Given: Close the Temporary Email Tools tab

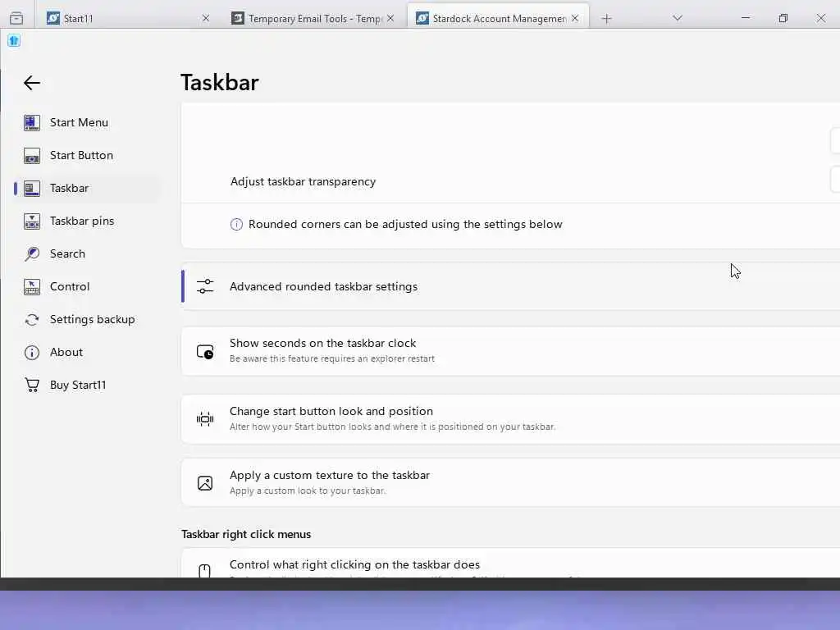Looking at the screenshot, I should (390, 18).
